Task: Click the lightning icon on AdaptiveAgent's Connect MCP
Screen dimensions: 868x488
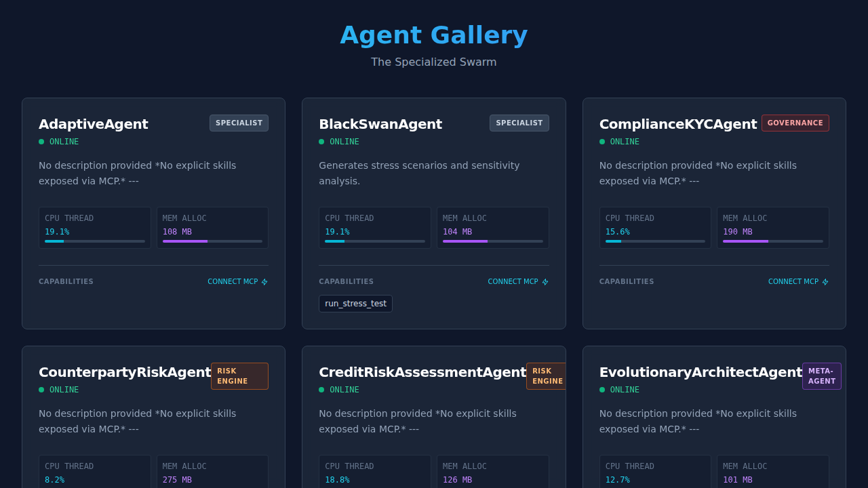Action: coord(264,282)
